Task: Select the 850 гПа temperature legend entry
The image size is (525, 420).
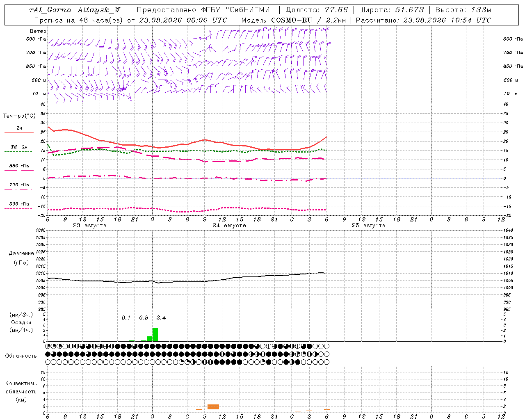Action: (19, 166)
